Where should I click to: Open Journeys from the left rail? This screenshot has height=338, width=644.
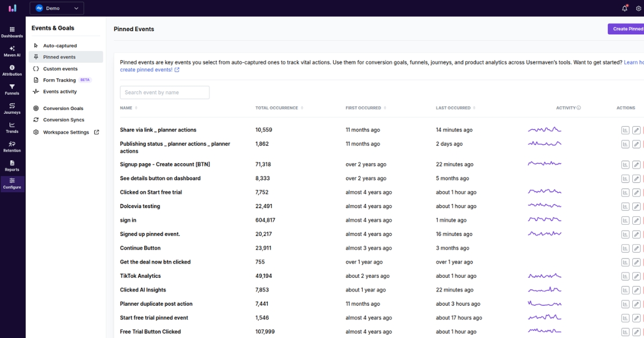click(x=12, y=108)
